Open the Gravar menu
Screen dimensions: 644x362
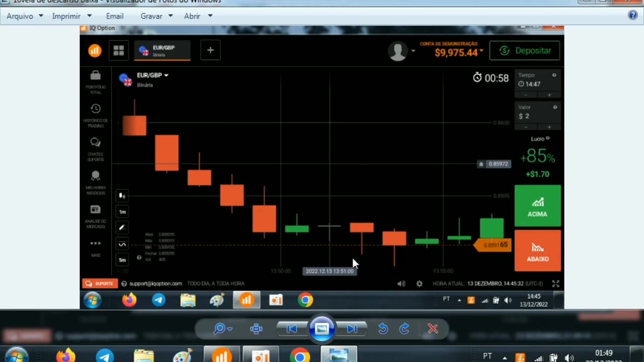point(156,16)
